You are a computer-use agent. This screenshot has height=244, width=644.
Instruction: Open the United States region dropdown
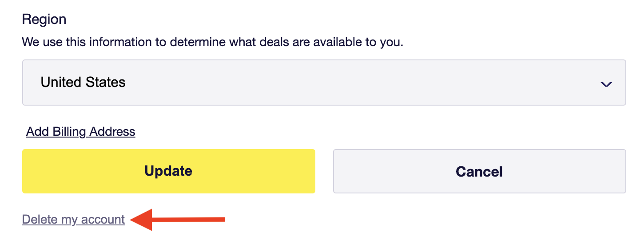coord(324,83)
